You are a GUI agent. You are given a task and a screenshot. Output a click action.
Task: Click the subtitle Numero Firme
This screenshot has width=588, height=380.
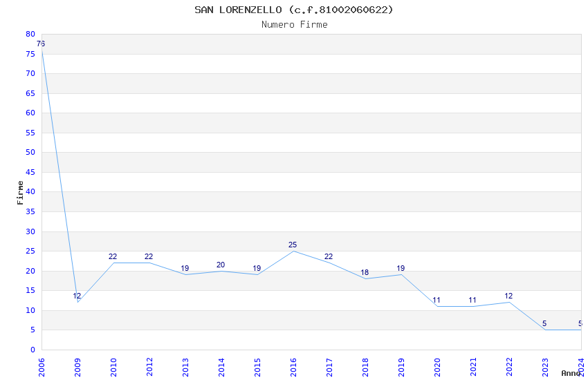pos(295,25)
